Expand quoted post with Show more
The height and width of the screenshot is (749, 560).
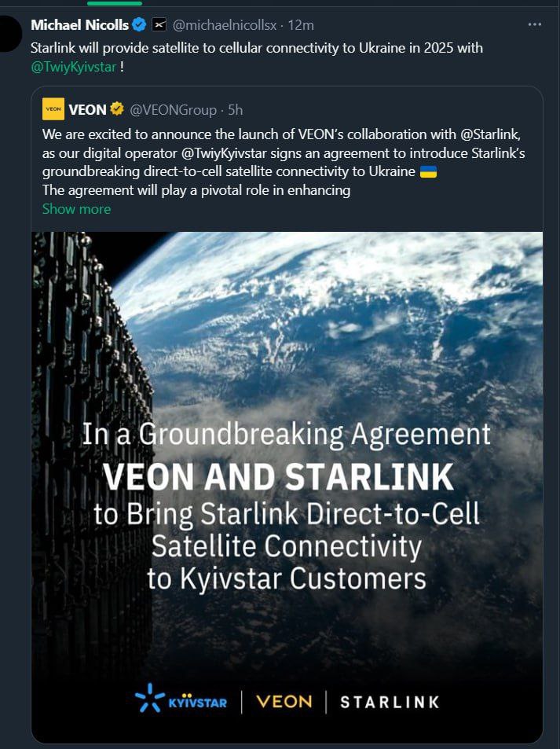pos(76,209)
